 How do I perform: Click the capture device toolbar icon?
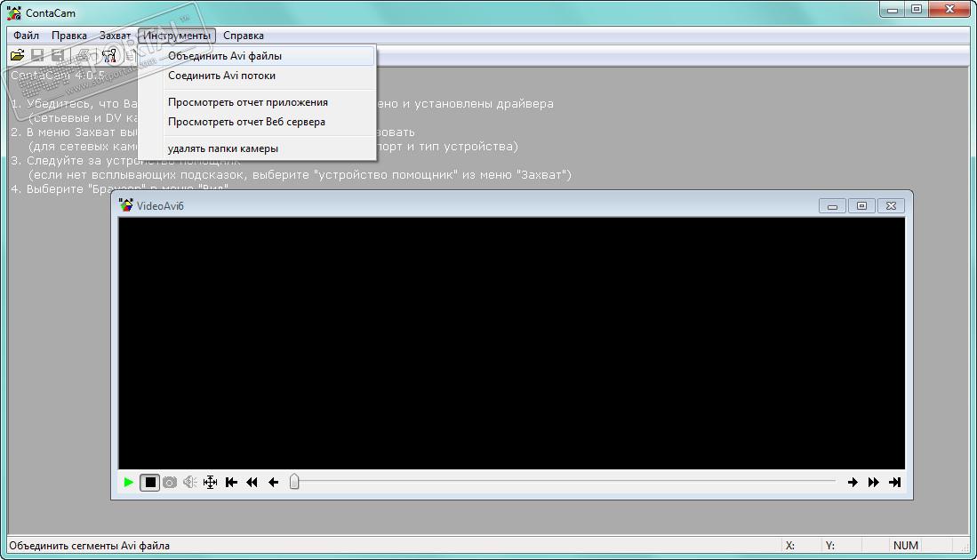point(109,55)
